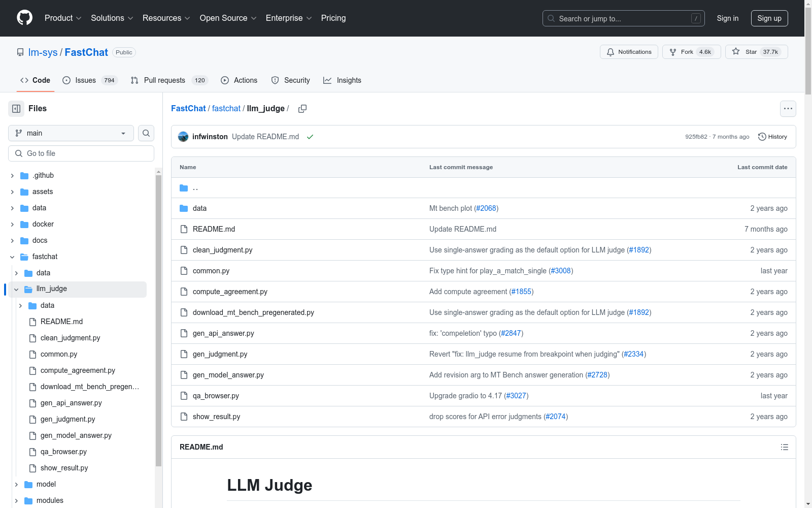Copy the llm_judge path with clipboard icon
This screenshot has width=812, height=508.
(x=302, y=109)
